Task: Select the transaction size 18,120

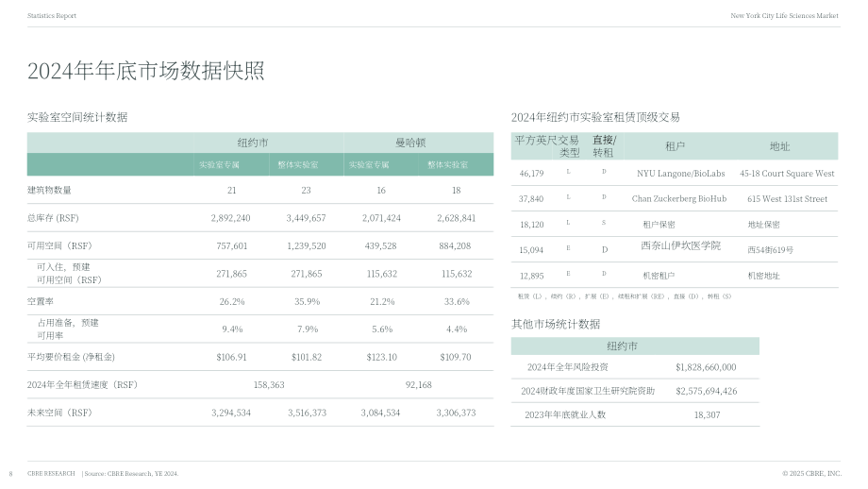Action: [x=531, y=225]
